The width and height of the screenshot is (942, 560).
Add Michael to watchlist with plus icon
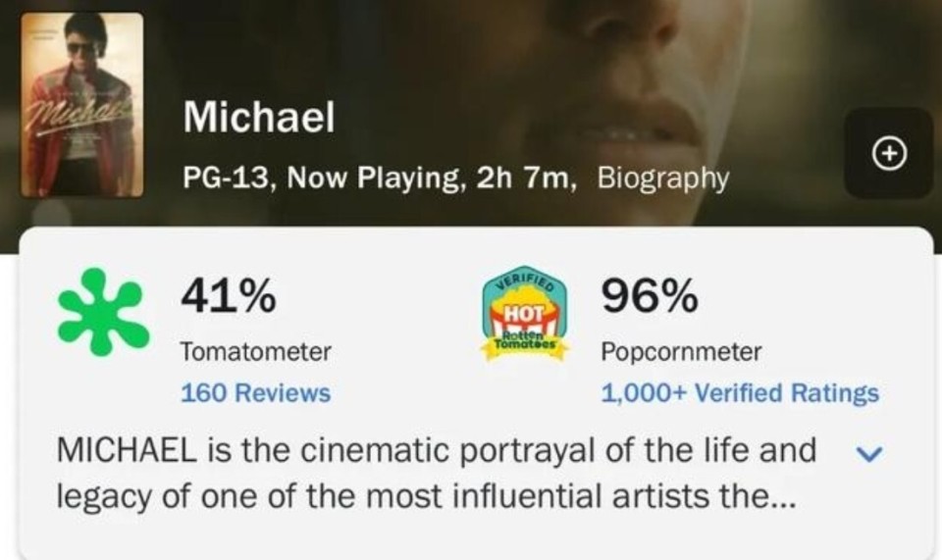888,153
